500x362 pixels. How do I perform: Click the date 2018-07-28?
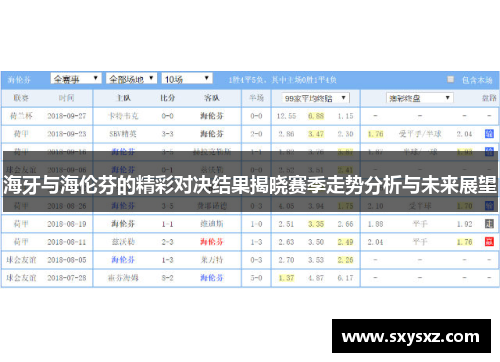pos(67,278)
